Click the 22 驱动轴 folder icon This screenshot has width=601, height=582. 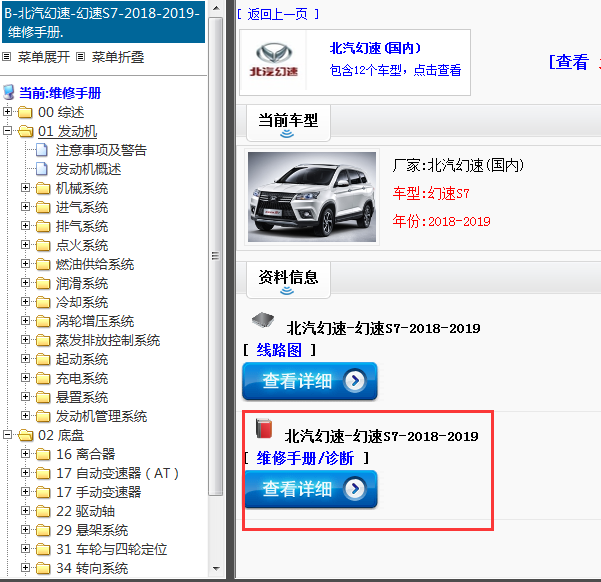coord(43,511)
